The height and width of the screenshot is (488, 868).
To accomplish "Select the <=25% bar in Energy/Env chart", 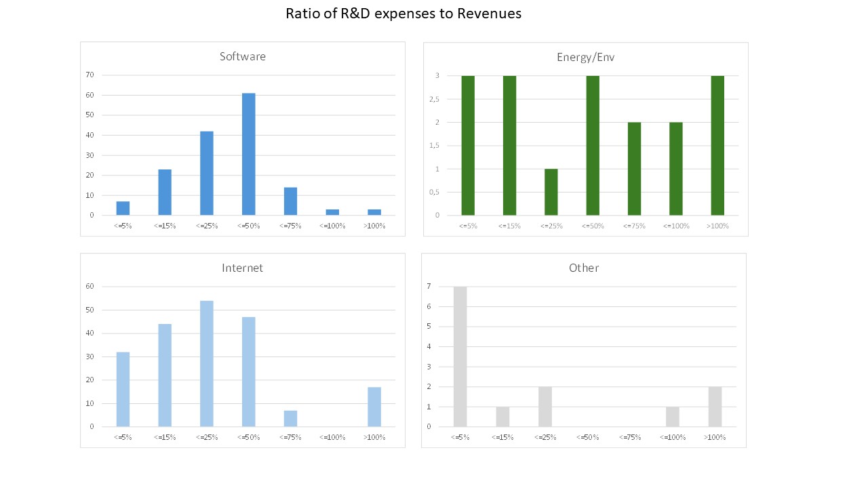I will click(x=551, y=192).
